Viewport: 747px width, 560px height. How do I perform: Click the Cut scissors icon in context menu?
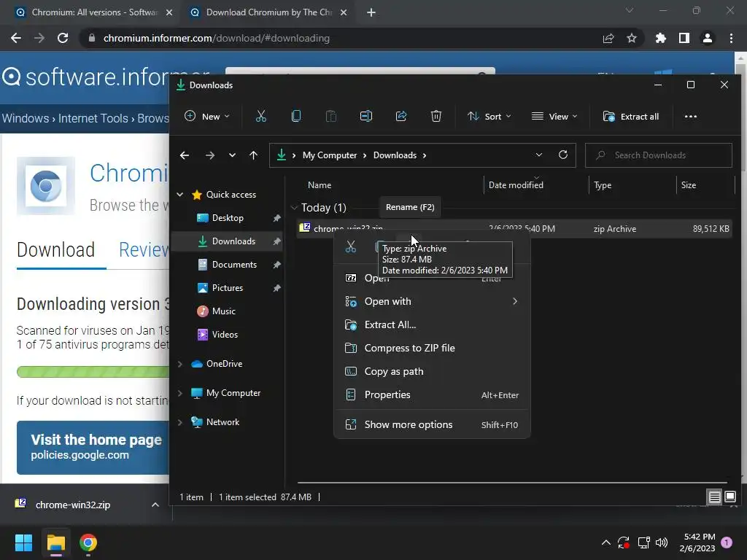point(351,246)
